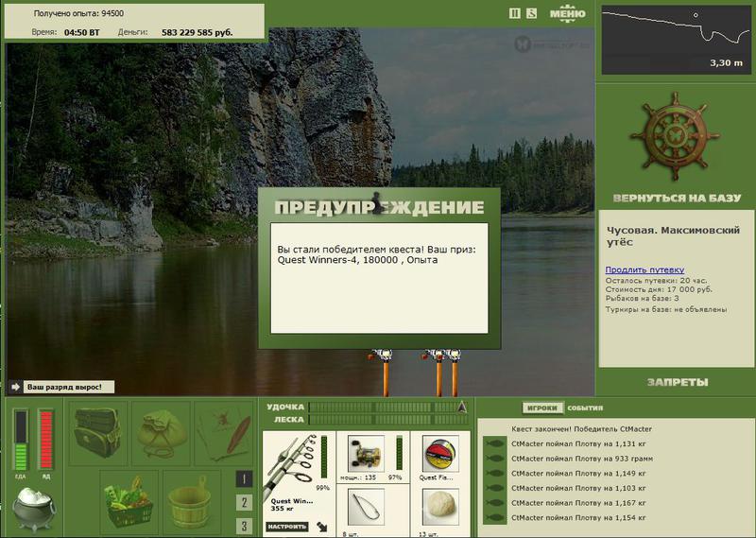Click 'Чусовая. Максимовский утёс' location title

coord(673,236)
